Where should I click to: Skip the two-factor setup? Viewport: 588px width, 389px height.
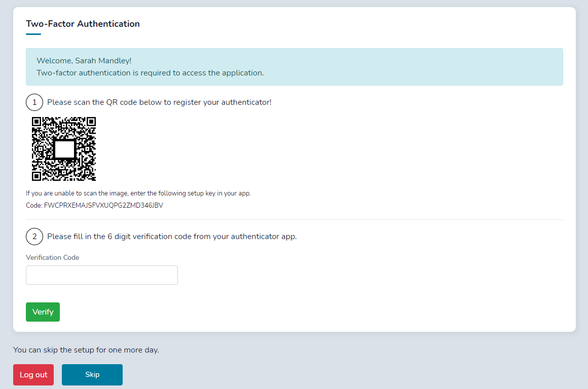(92, 375)
